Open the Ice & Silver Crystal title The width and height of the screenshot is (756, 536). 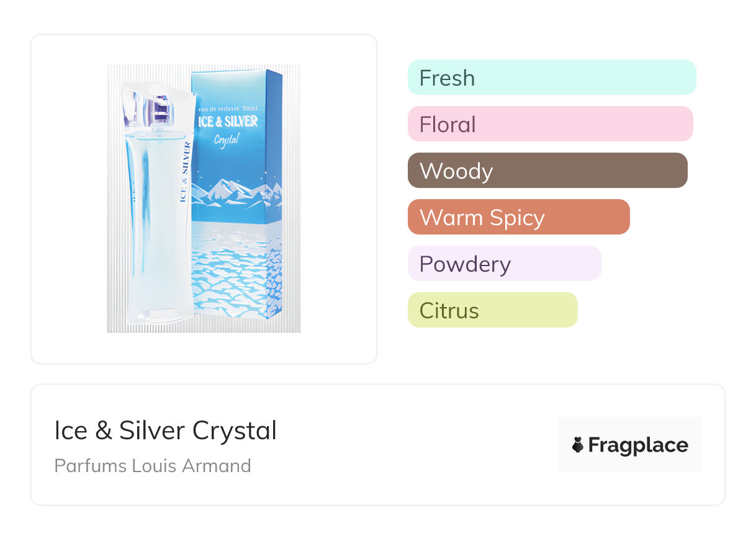point(165,431)
